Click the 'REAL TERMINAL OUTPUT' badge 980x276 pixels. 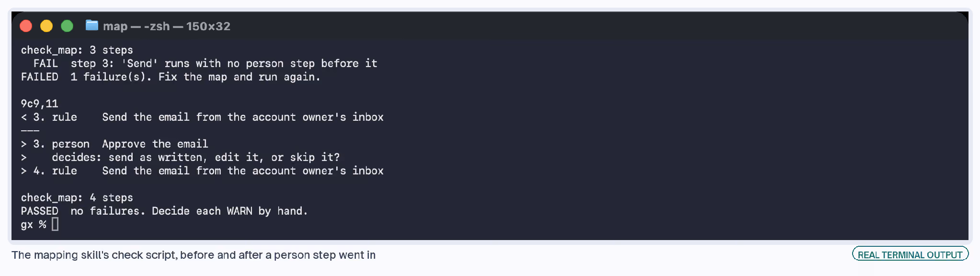[x=910, y=254]
